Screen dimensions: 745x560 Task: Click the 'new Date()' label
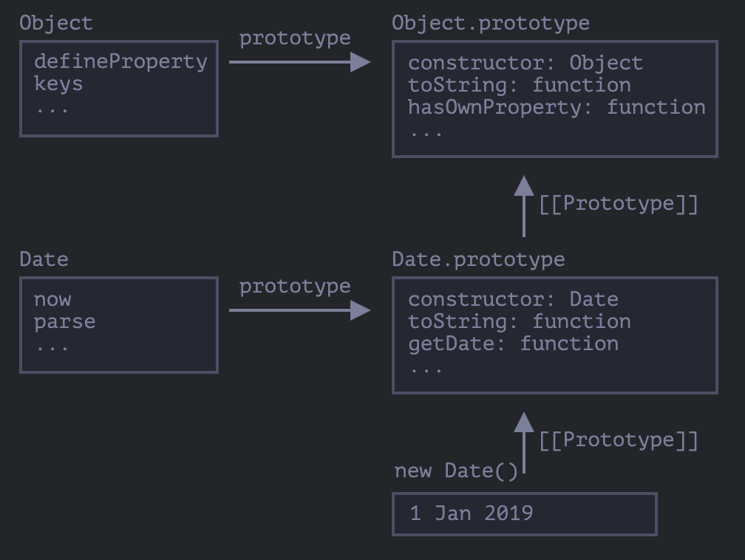[x=456, y=471]
